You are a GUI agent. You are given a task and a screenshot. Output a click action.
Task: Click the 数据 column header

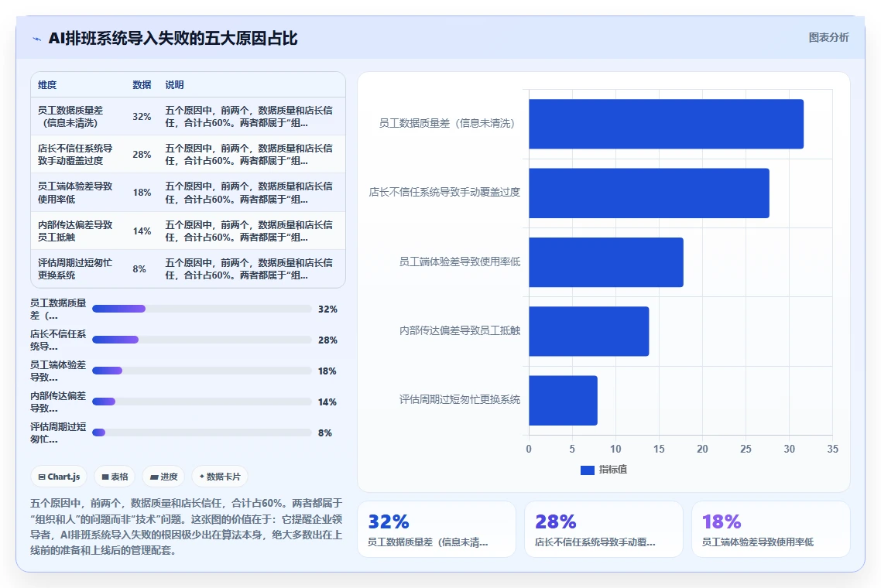[142, 85]
